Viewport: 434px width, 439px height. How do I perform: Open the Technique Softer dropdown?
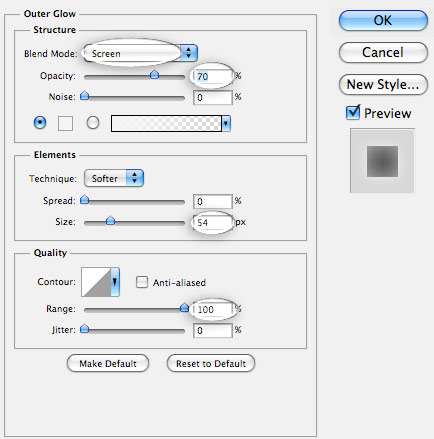click(114, 178)
